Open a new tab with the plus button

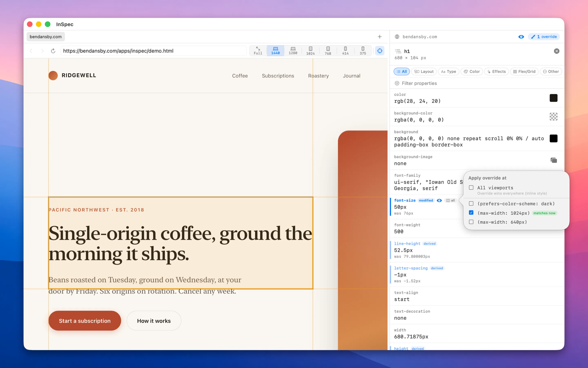tap(380, 37)
